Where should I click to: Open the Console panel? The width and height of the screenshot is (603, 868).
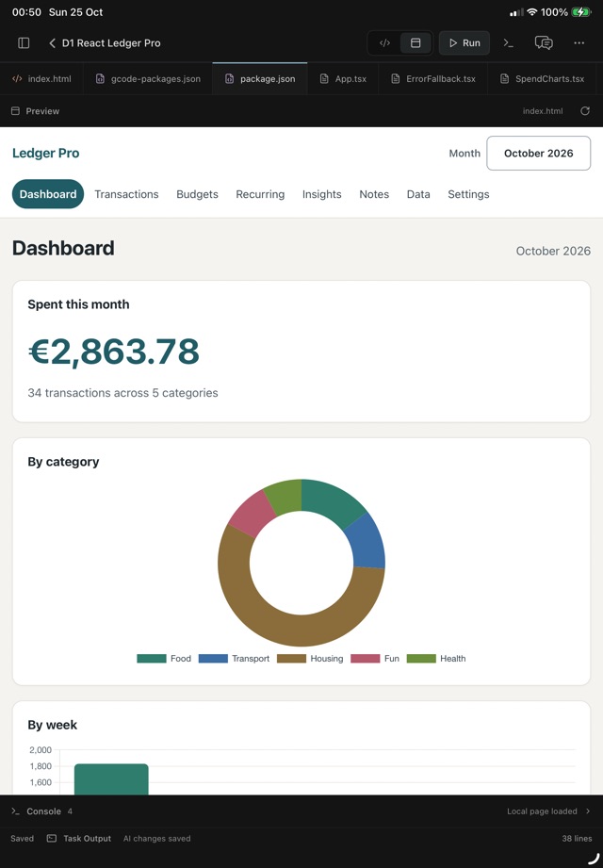41,811
